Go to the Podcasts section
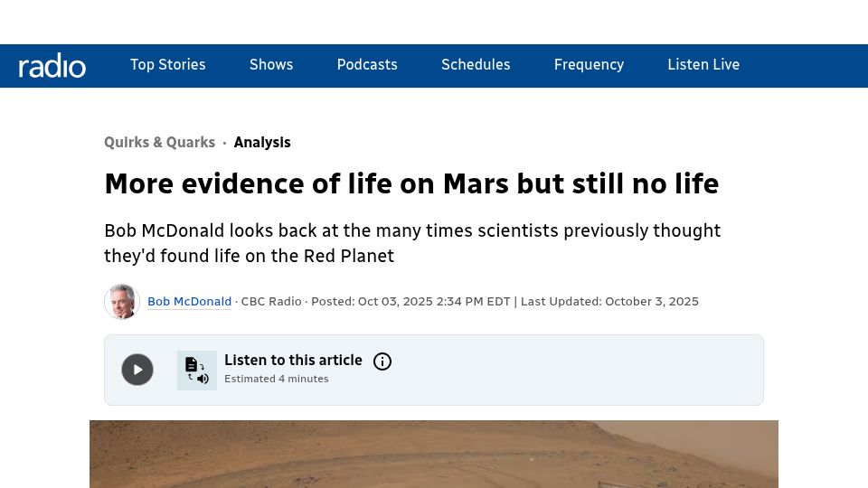The width and height of the screenshot is (868, 488). pos(367,65)
